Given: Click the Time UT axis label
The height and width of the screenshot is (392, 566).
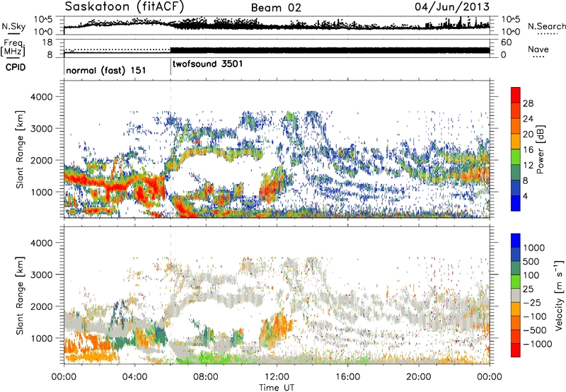Looking at the screenshot, I should tap(277, 388).
